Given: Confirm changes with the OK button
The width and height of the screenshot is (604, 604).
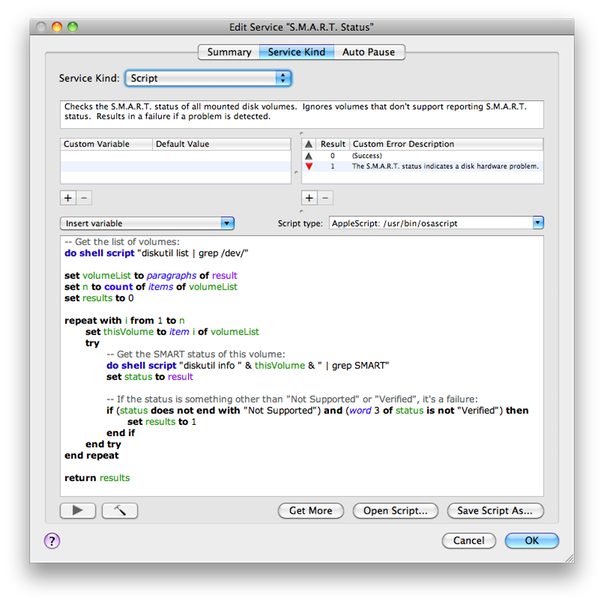Looking at the screenshot, I should tap(532, 541).
